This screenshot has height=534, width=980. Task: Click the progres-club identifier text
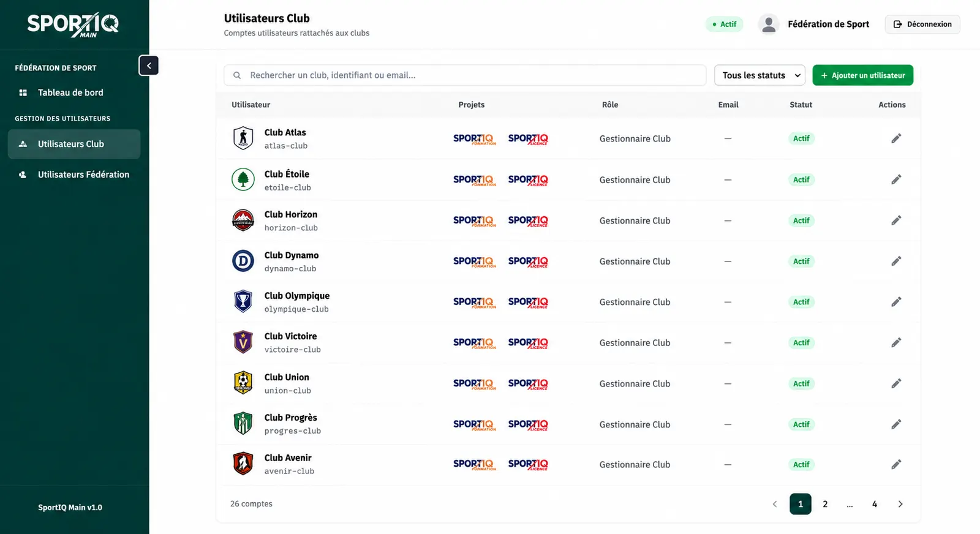point(293,431)
